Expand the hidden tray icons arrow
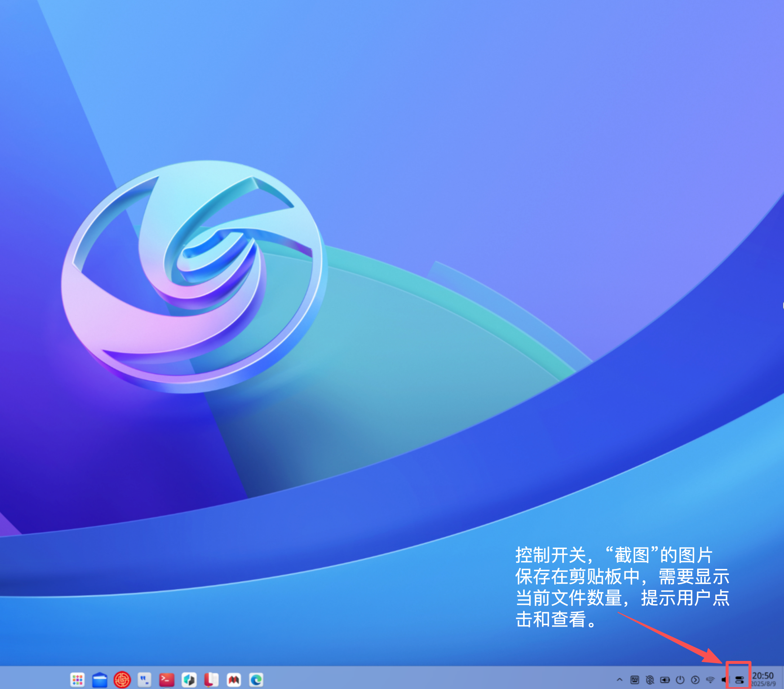This screenshot has height=689, width=784. coord(620,679)
